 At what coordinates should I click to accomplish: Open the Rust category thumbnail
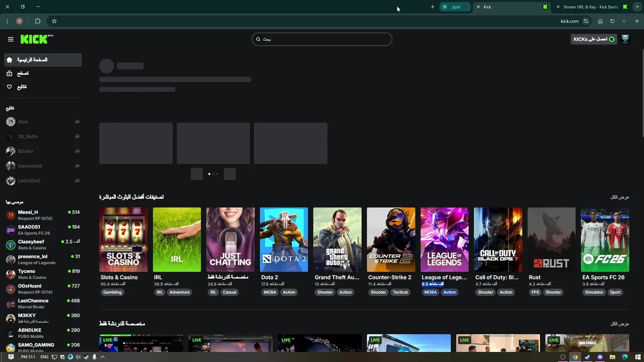[x=551, y=240]
